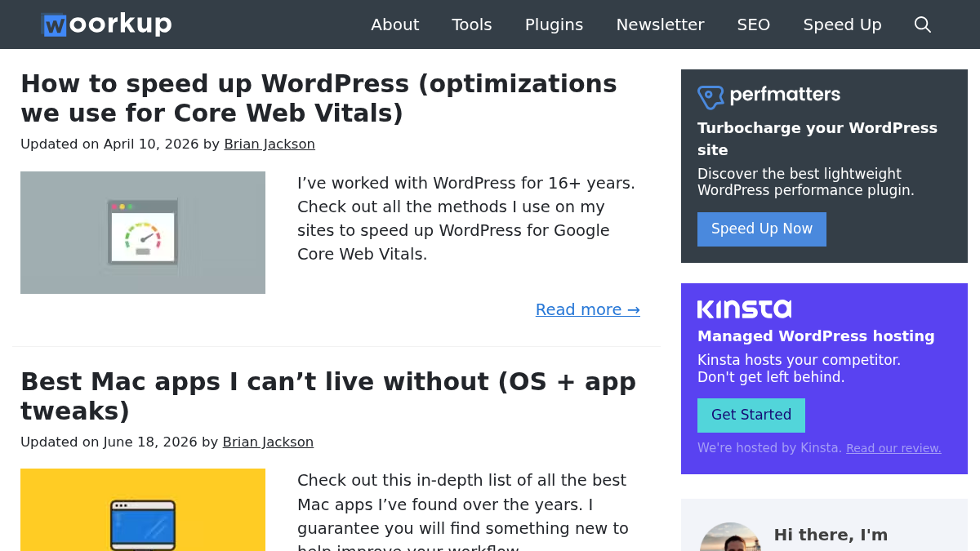Click Brian Jackson under the WordPress speed article
Image resolution: width=980 pixels, height=551 pixels.
pos(269,144)
